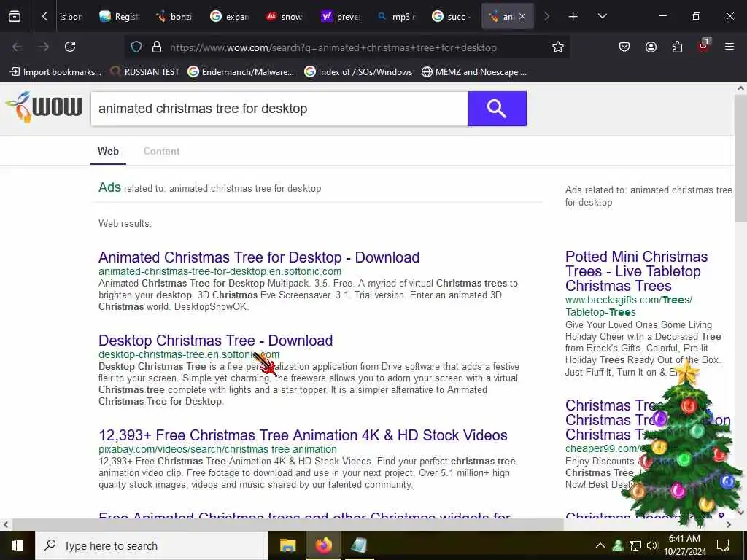Viewport: 747px width, 560px height.
Task: Click the horizontal scrollbar thumb
Action: pos(287,524)
